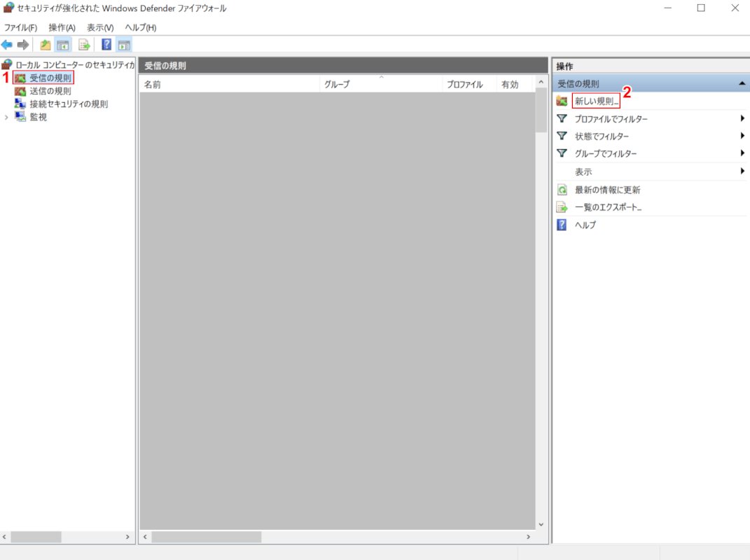Click ヘルプ in the actions pane
This screenshot has width=750, height=560.
pyautogui.click(x=585, y=225)
